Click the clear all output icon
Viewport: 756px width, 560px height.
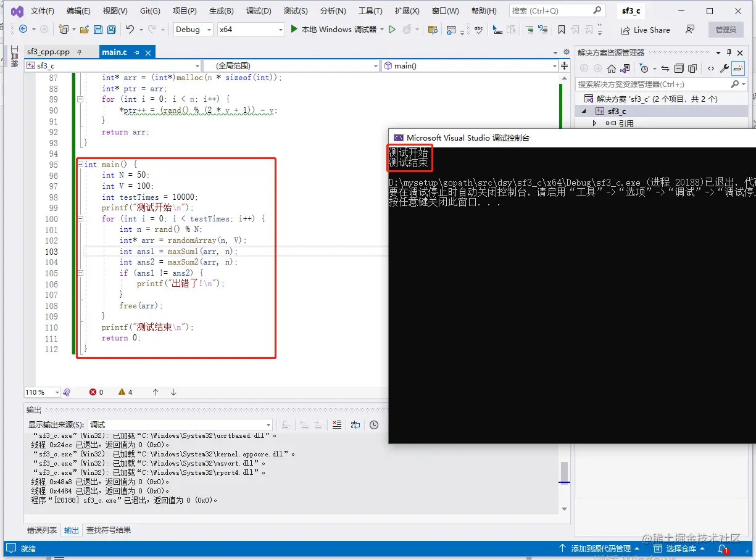pyautogui.click(x=336, y=424)
